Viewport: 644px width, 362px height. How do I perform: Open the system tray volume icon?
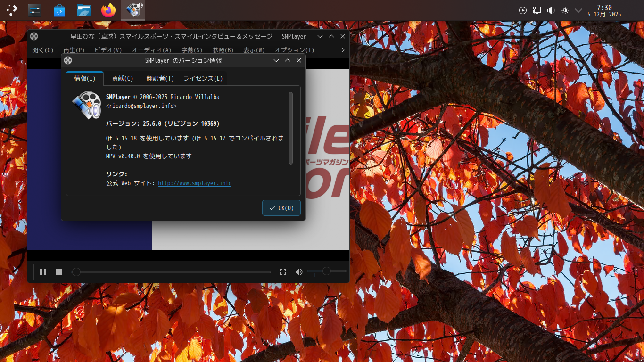(x=551, y=10)
